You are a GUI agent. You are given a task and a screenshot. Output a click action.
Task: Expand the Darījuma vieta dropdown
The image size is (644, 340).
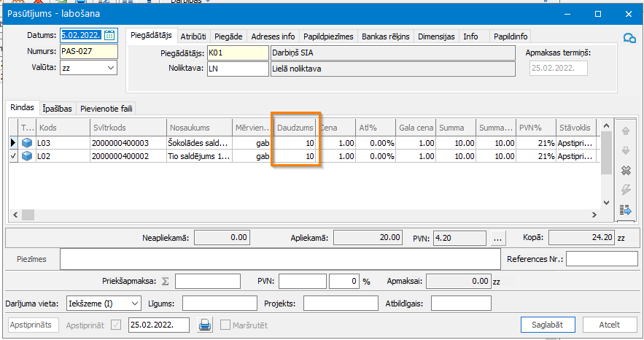tap(134, 303)
